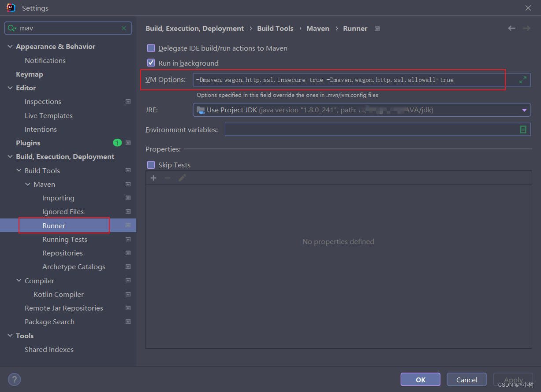Click the remove property minus icon

(x=168, y=178)
